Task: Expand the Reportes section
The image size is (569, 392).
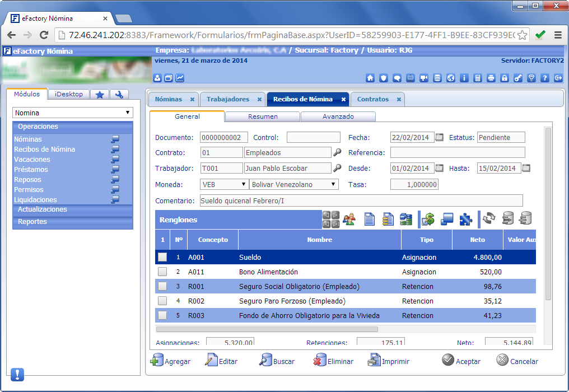Action: [73, 222]
